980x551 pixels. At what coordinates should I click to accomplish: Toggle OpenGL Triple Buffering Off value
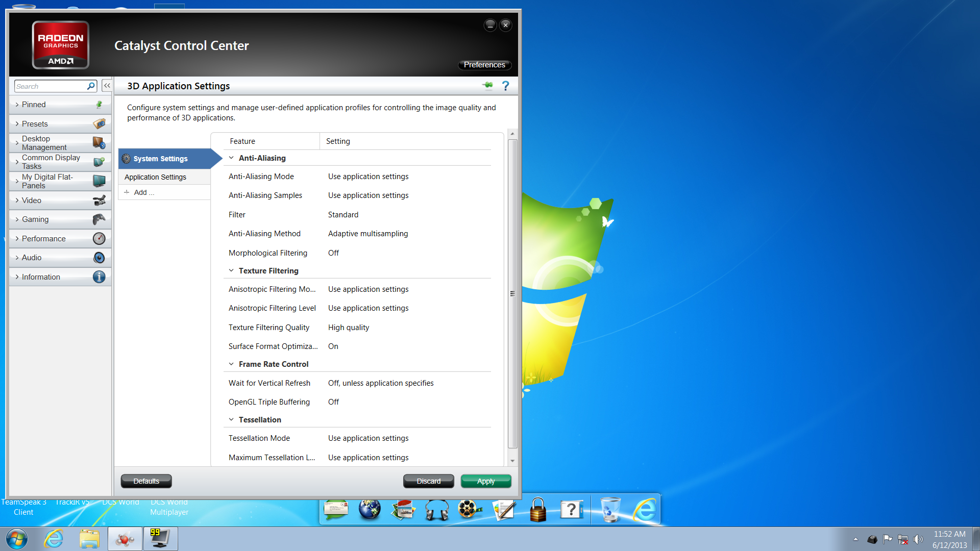333,402
